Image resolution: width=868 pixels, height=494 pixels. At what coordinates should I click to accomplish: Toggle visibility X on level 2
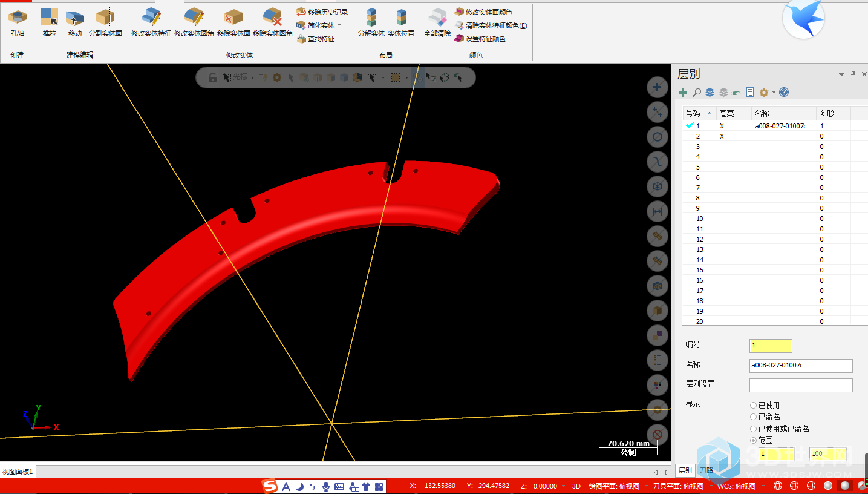tap(722, 136)
